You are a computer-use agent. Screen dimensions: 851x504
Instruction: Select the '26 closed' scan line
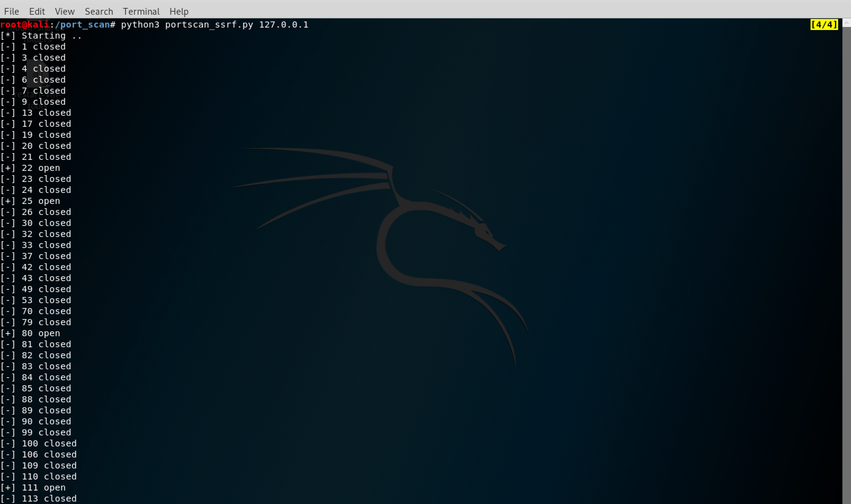click(x=36, y=212)
